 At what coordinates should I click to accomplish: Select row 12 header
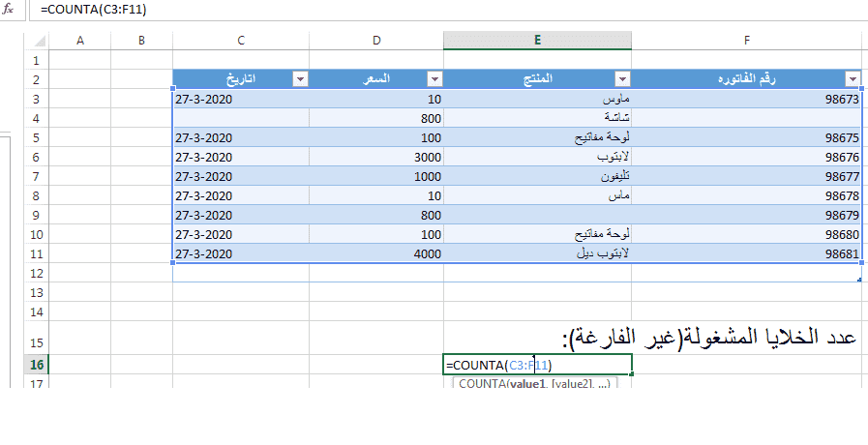pyautogui.click(x=37, y=273)
